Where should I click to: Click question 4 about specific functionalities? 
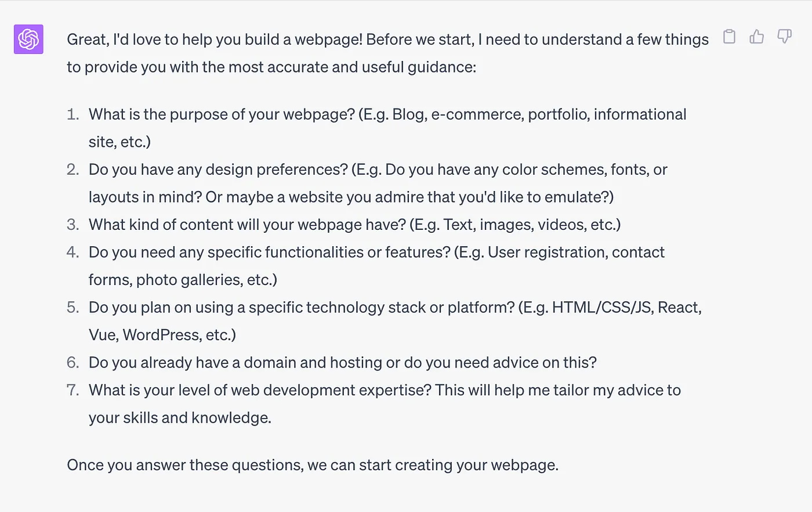[x=376, y=266]
